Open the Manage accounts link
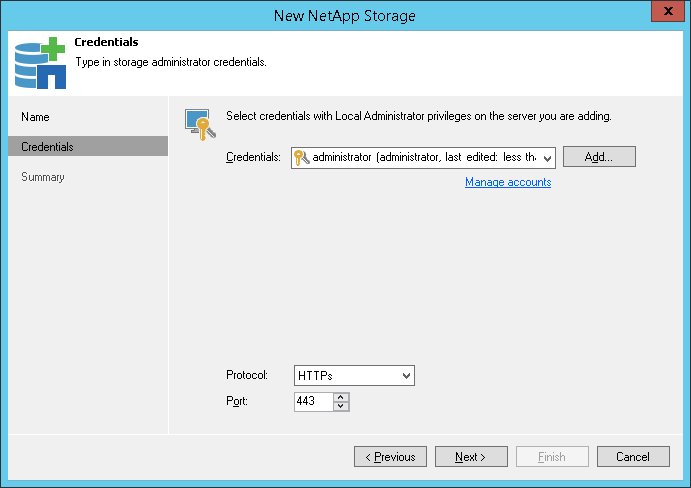 [x=508, y=182]
